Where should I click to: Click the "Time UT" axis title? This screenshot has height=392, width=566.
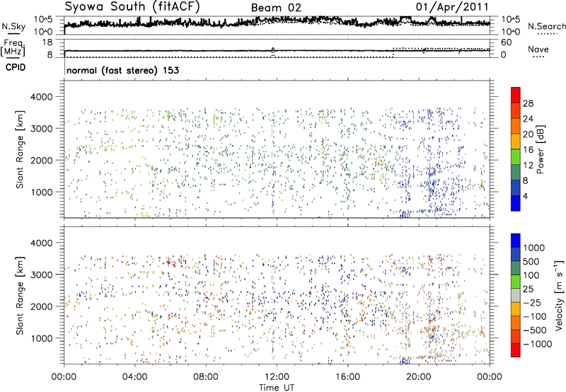coord(277,388)
